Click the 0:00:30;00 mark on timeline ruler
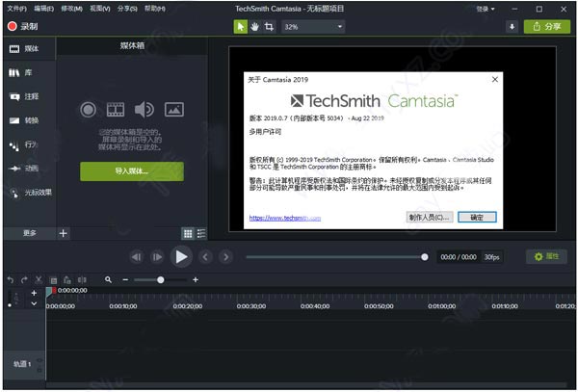 [251, 306]
